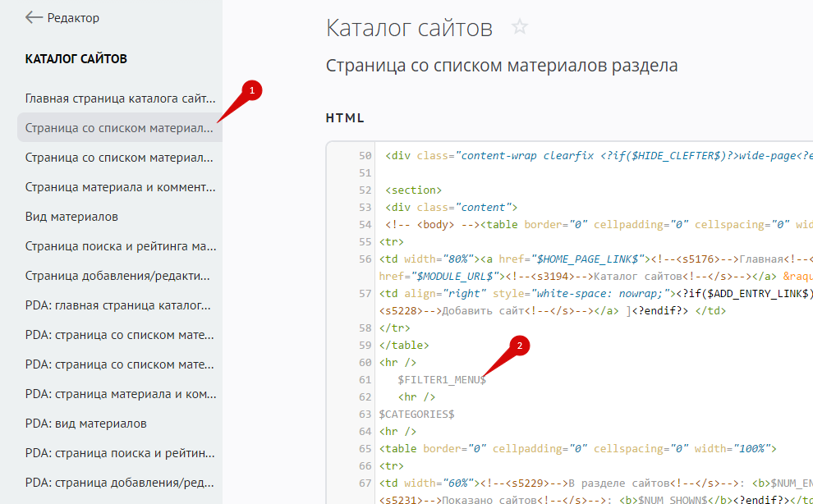Open Страница поиска и рейтинга template

click(120, 246)
